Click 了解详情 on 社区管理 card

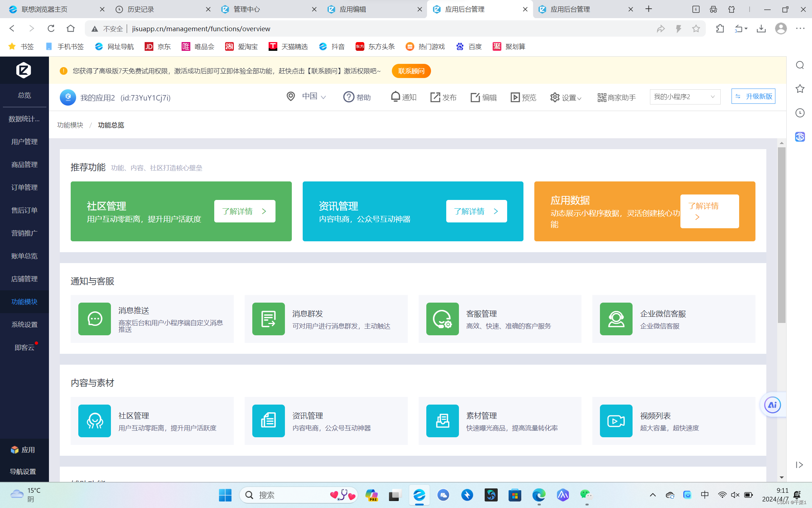tap(245, 211)
